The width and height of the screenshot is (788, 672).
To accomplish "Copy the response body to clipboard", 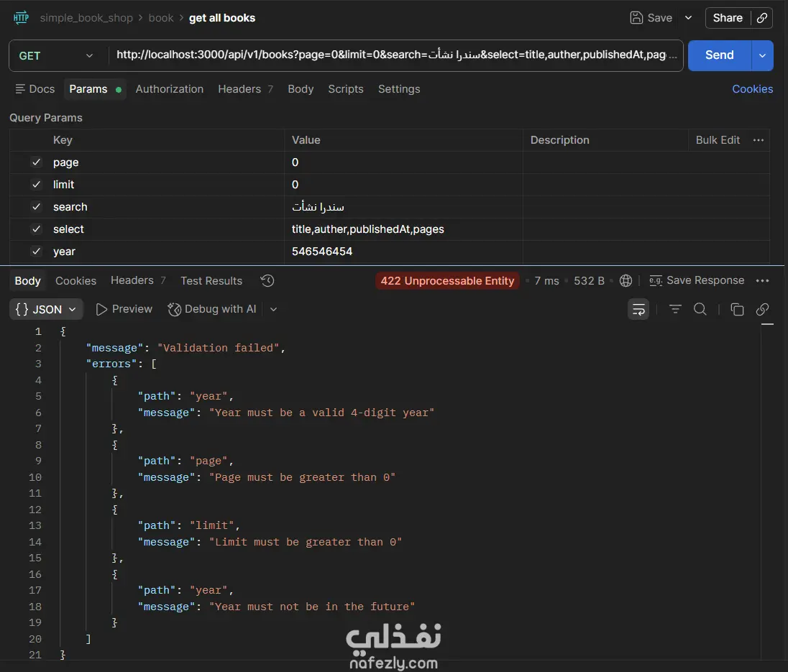I will point(737,310).
